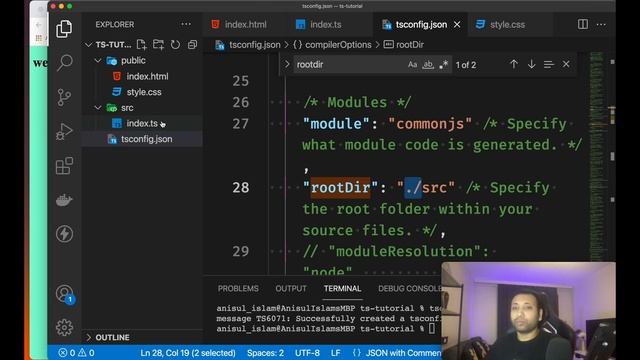Go to next find match

pos(531,64)
